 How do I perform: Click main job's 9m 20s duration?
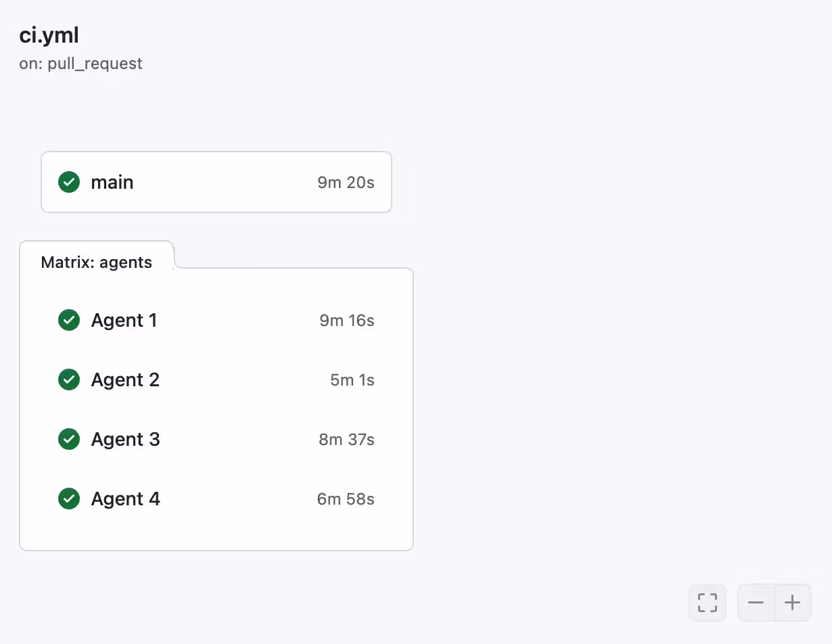pyautogui.click(x=346, y=182)
